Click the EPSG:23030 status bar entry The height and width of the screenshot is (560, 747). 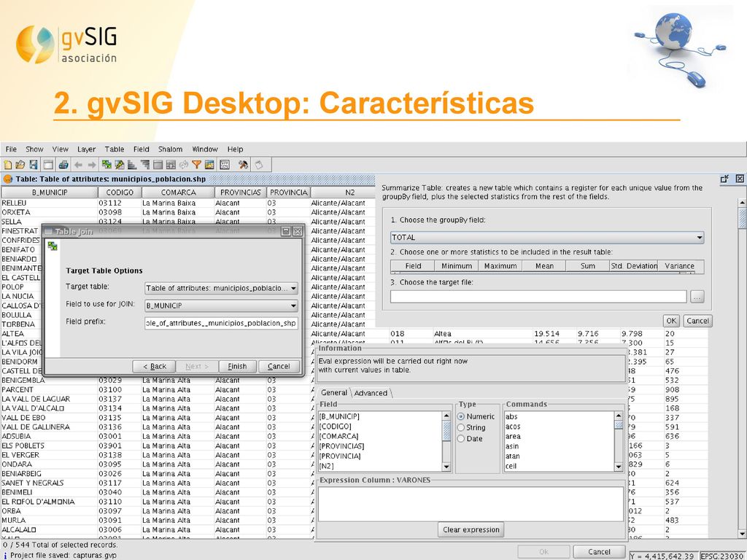[x=722, y=556]
